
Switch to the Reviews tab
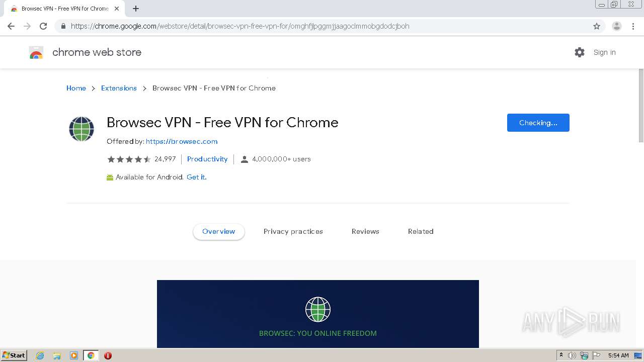click(365, 231)
